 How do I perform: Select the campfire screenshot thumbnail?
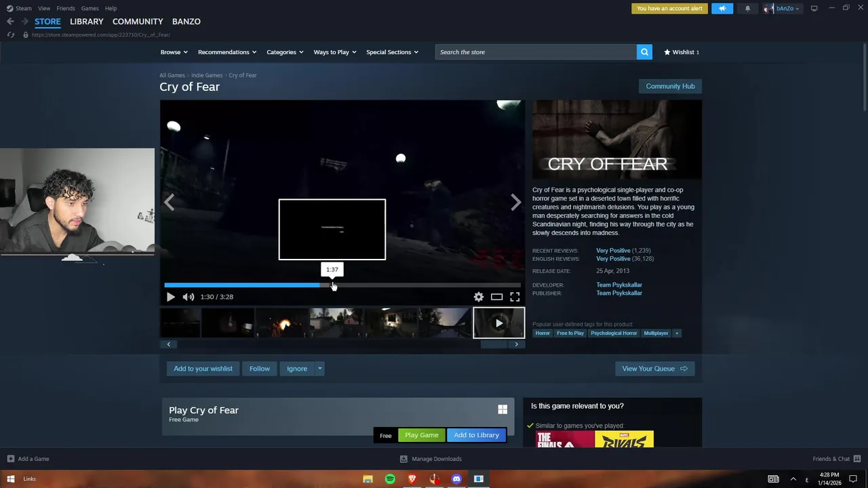click(282, 323)
